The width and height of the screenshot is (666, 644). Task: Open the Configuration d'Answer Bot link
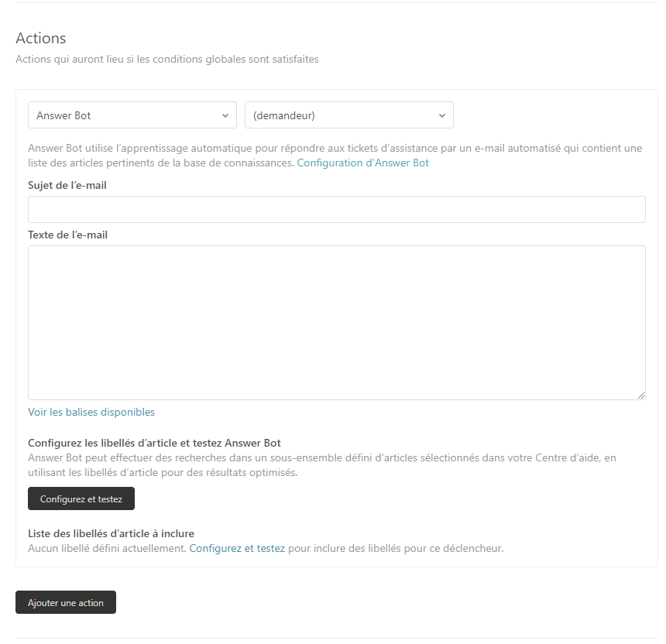(362, 163)
